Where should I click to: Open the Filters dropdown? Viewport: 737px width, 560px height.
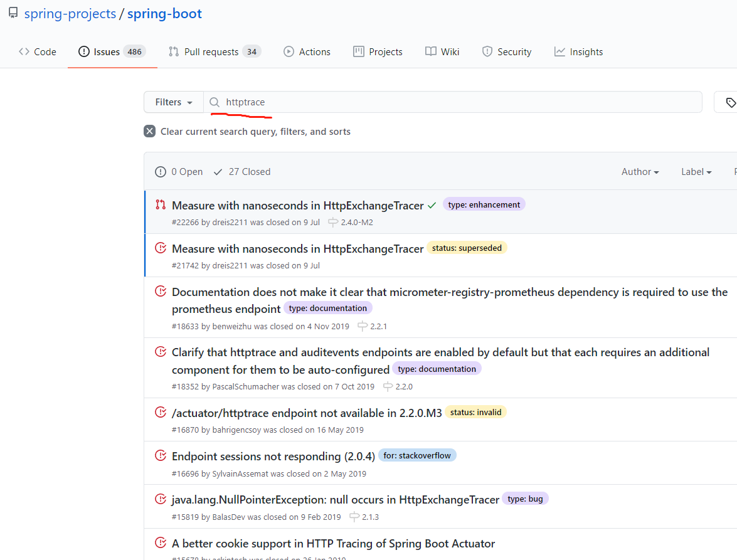click(x=174, y=102)
